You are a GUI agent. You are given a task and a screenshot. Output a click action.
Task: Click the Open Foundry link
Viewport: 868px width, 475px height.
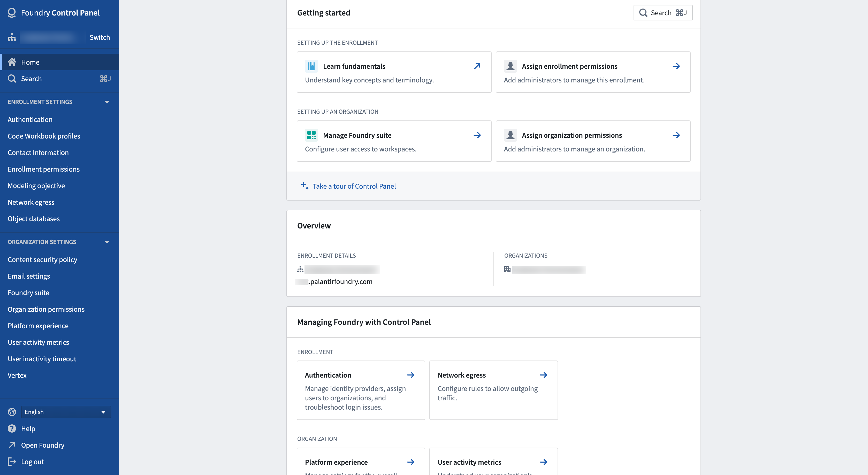(x=42, y=445)
